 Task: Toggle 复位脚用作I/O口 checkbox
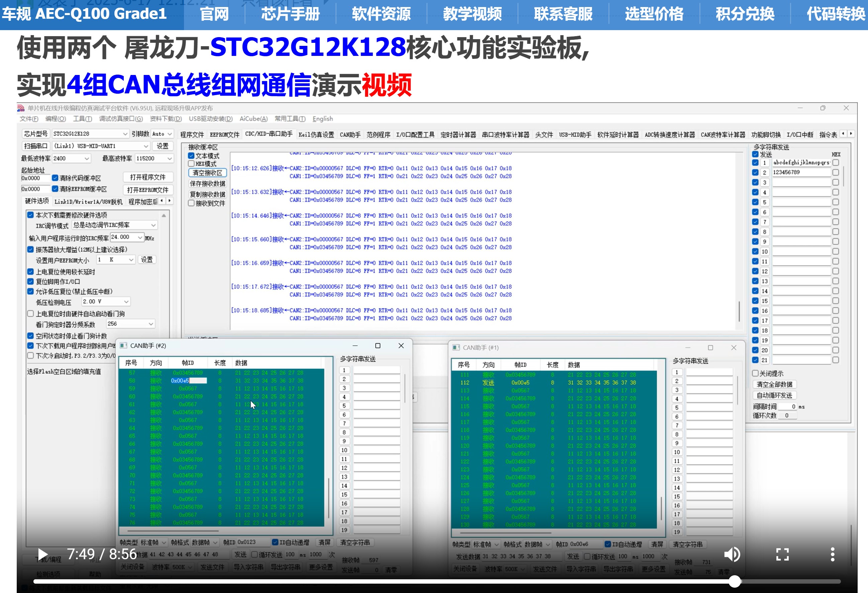pos(31,281)
